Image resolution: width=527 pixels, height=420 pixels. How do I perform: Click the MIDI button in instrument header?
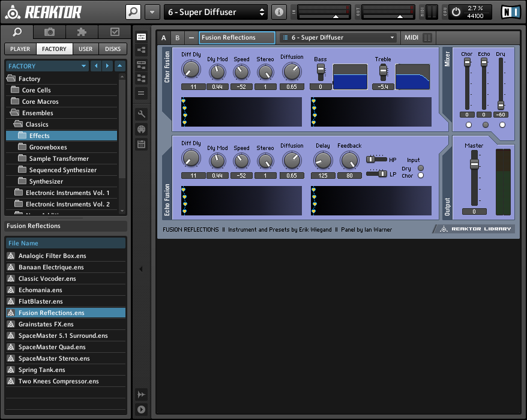tap(411, 38)
